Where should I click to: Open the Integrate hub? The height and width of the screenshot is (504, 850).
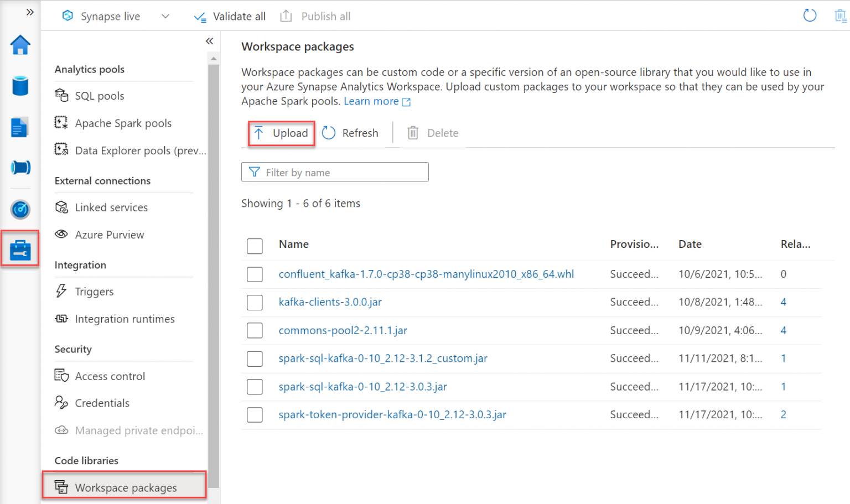pyautogui.click(x=20, y=168)
